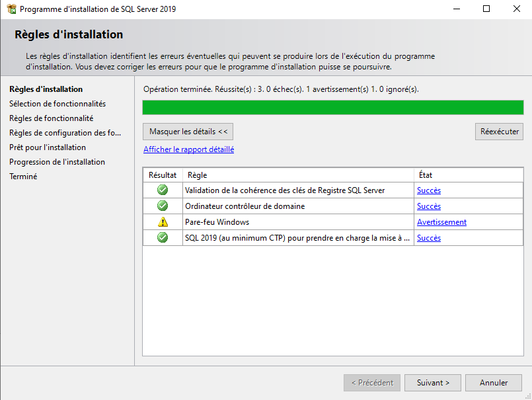Select Sélection de fonctionnalités step in sidebar

(57, 104)
